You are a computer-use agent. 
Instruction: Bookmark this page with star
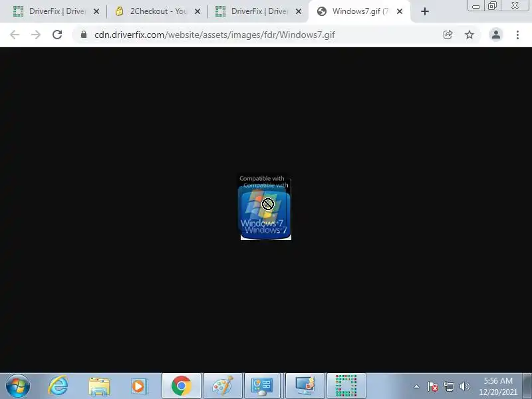coord(469,35)
